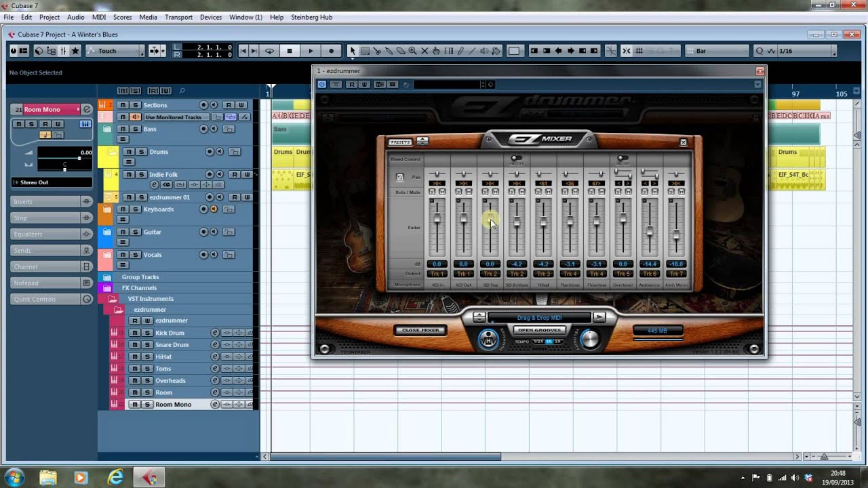Select the Draw pencil tool
Image resolution: width=868 pixels, height=488 pixels.
click(x=460, y=51)
